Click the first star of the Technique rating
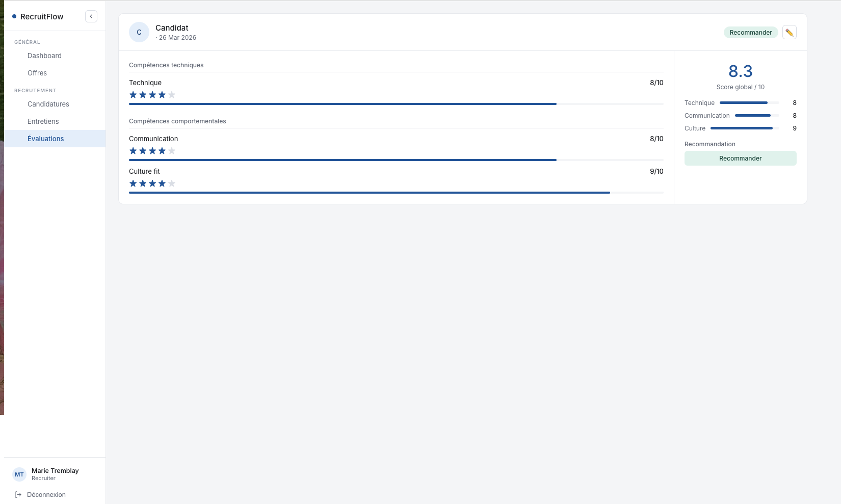 pyautogui.click(x=133, y=94)
